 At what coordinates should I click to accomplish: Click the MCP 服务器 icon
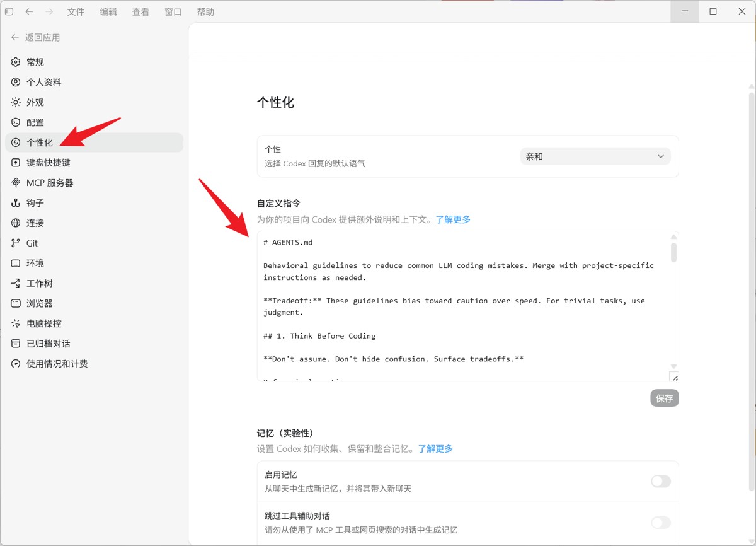[16, 183]
